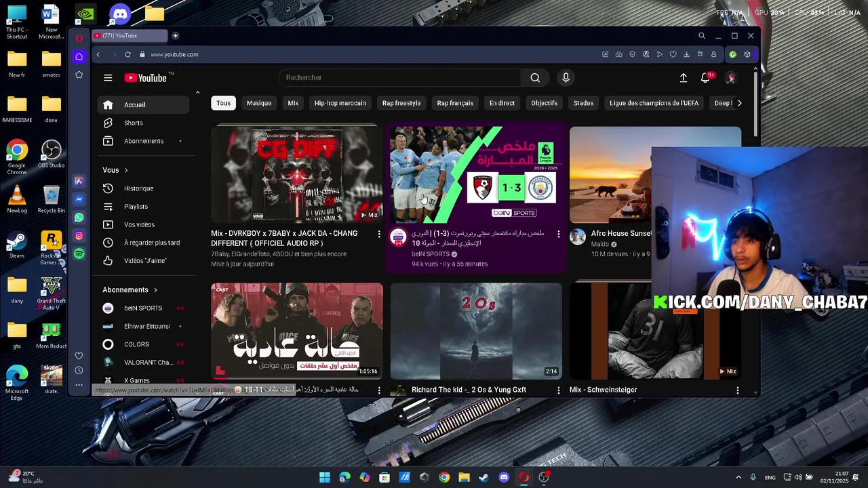Viewport: 868px width, 488px height.
Task: Open the Man City 1-3 match summary thumbnail
Action: click(x=476, y=175)
